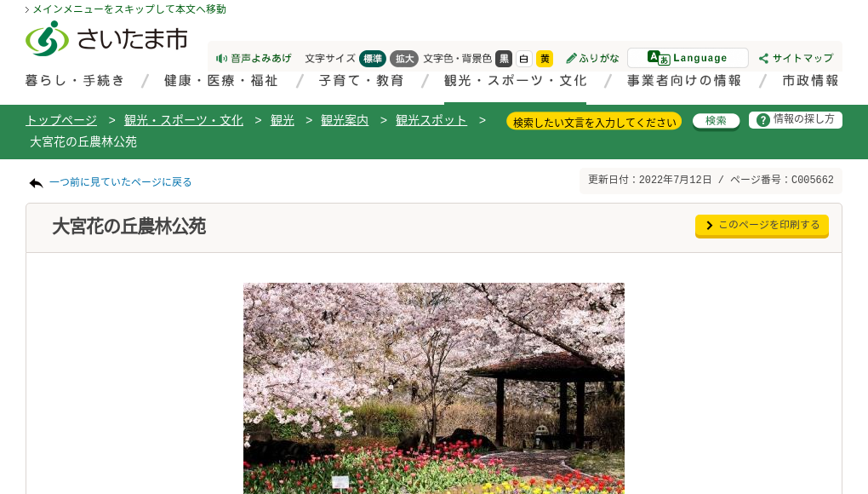868x494 pixels.
Task: Select the ふりがな pencil icon
Action: (x=573, y=59)
